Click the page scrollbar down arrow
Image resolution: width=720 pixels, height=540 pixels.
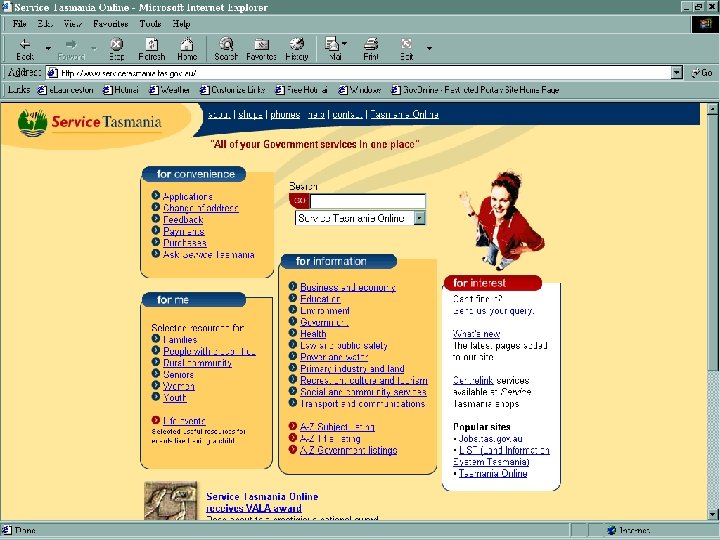tap(712, 514)
